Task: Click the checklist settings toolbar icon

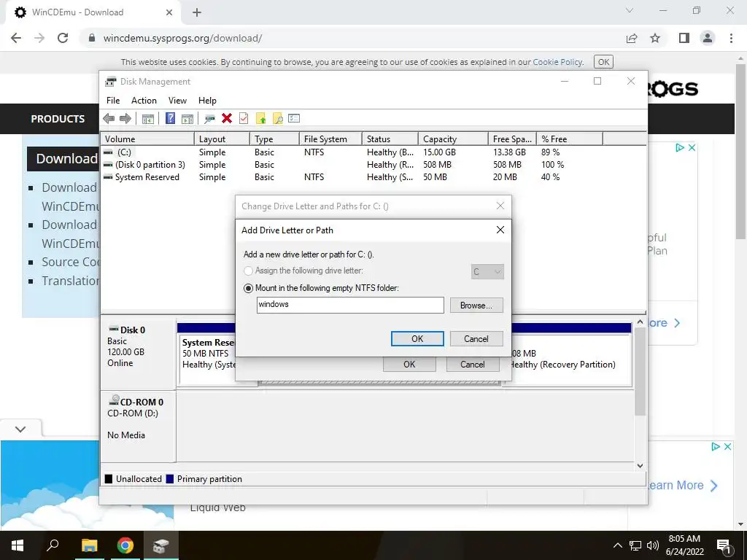Action: pos(294,118)
